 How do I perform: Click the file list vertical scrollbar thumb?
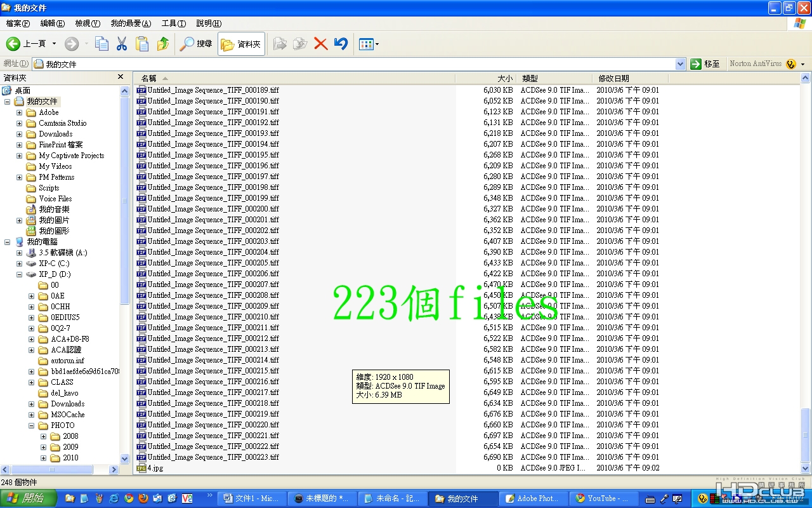806,435
